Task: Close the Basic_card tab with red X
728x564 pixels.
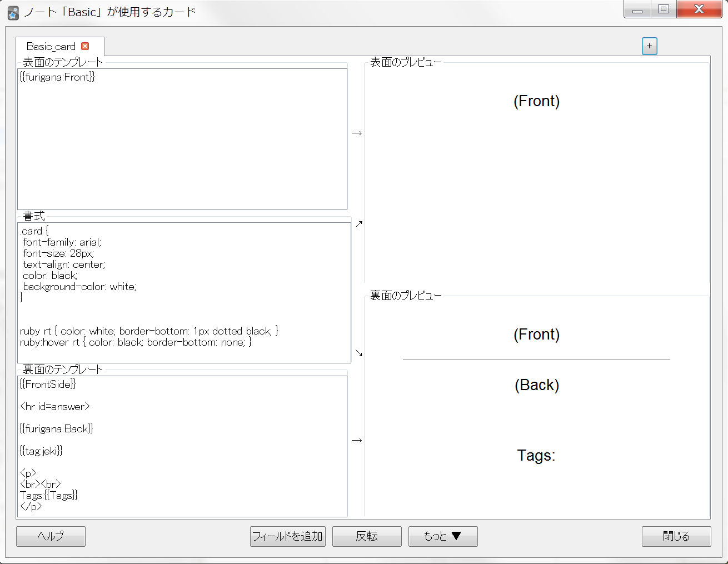Action: click(85, 46)
